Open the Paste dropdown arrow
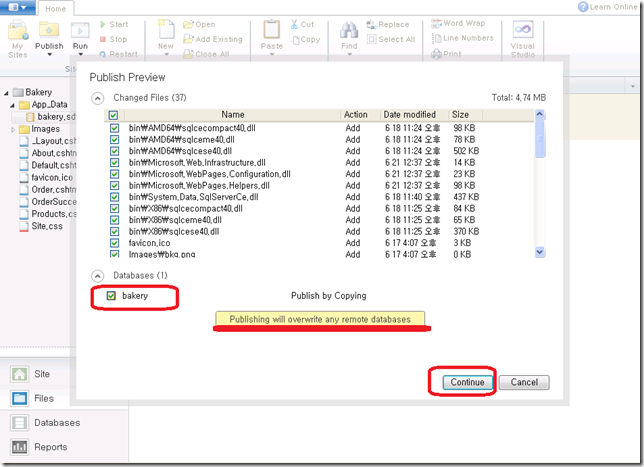This screenshot has width=644, height=467. click(x=272, y=54)
